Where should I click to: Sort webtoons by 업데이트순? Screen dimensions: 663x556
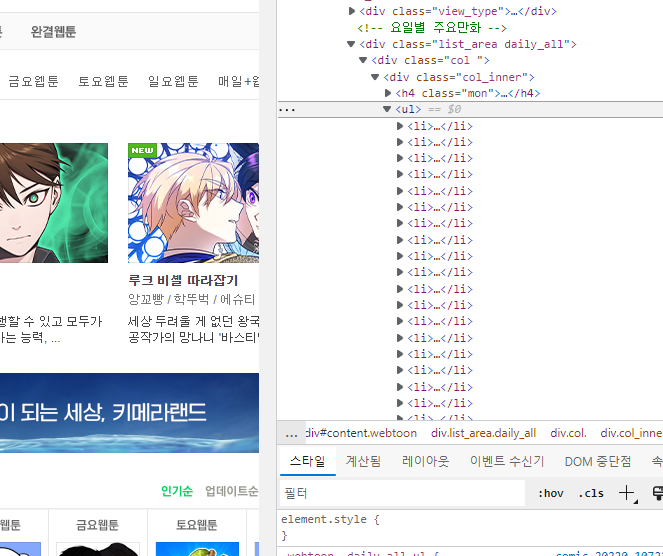click(232, 491)
